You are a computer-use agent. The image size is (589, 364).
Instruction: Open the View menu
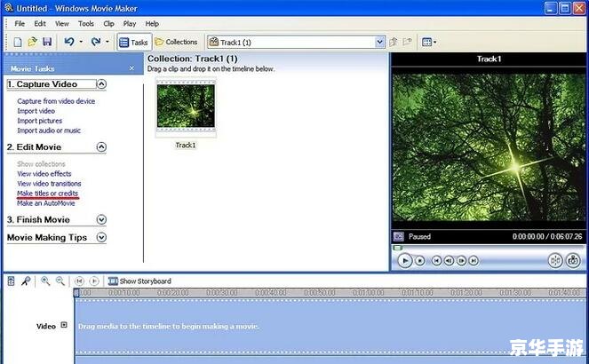[62, 24]
